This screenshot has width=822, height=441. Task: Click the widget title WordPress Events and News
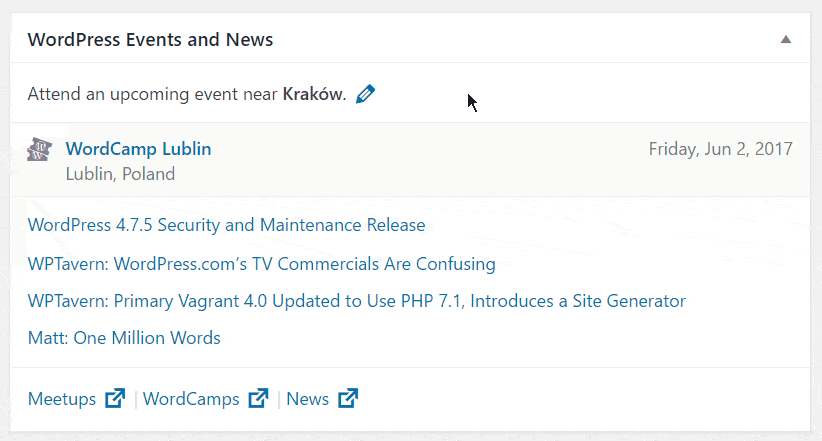pos(150,40)
